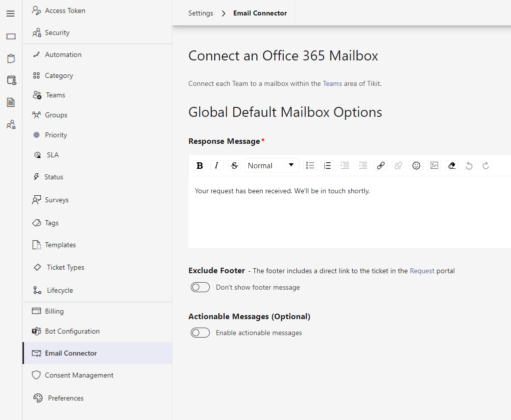Open the people list icon in left rail

[11, 124]
